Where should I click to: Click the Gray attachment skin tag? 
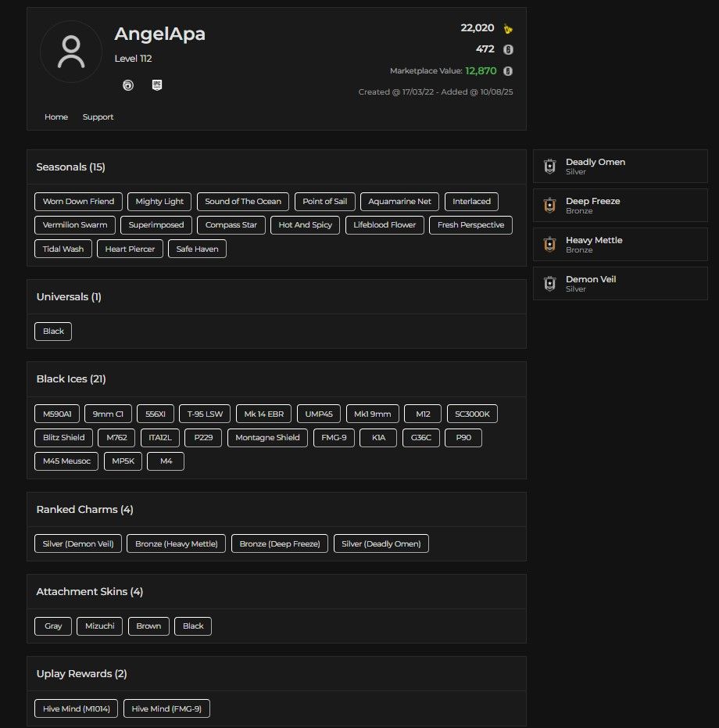click(x=53, y=626)
